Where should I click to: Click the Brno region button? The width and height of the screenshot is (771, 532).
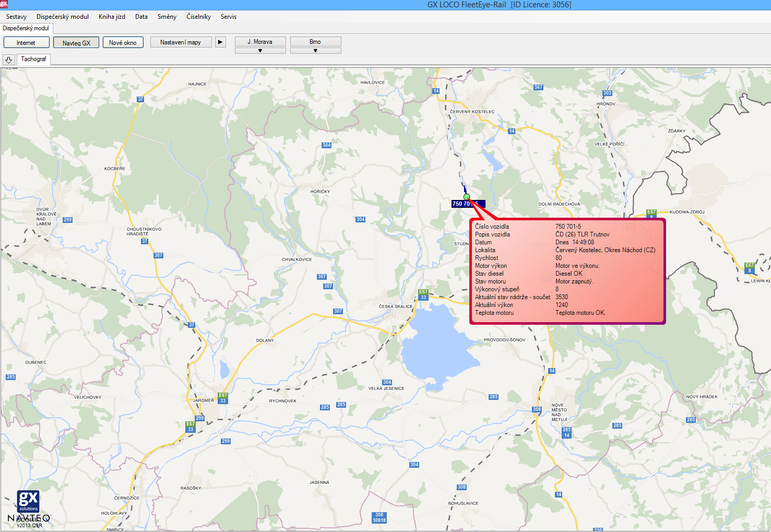coord(315,42)
